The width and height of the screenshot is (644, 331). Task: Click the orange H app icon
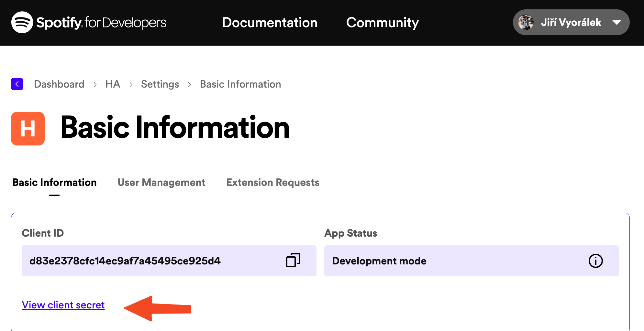click(x=28, y=128)
